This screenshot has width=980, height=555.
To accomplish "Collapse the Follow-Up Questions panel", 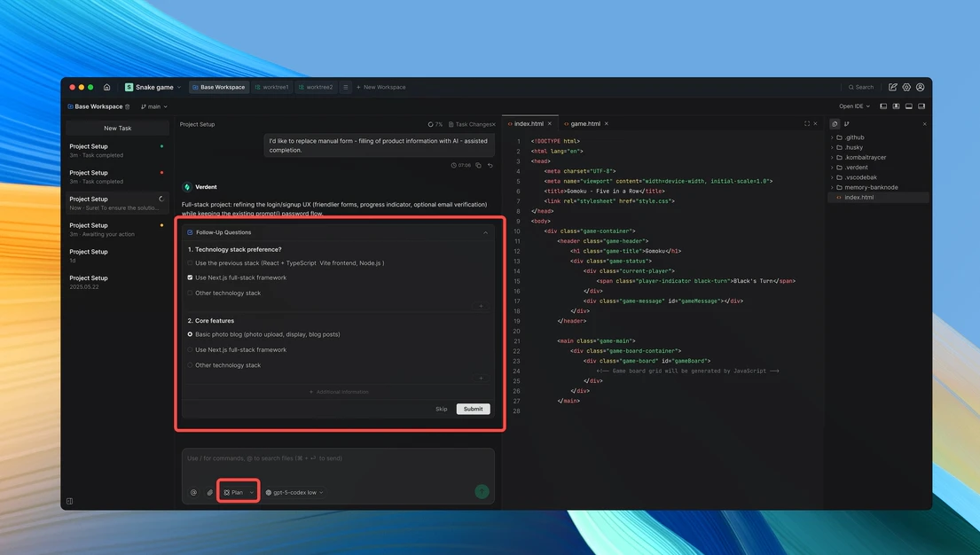I will click(x=485, y=232).
